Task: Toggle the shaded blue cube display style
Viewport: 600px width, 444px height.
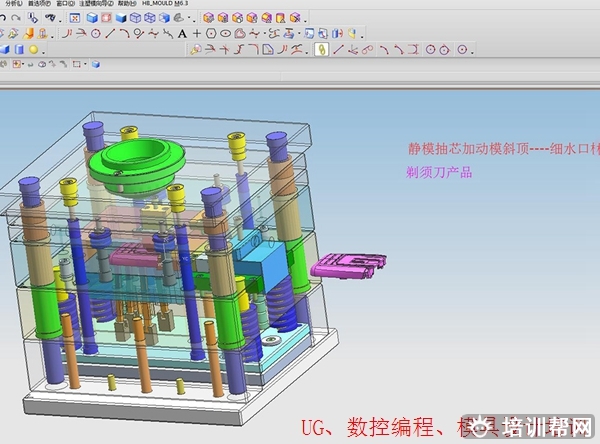Action: 92,18
